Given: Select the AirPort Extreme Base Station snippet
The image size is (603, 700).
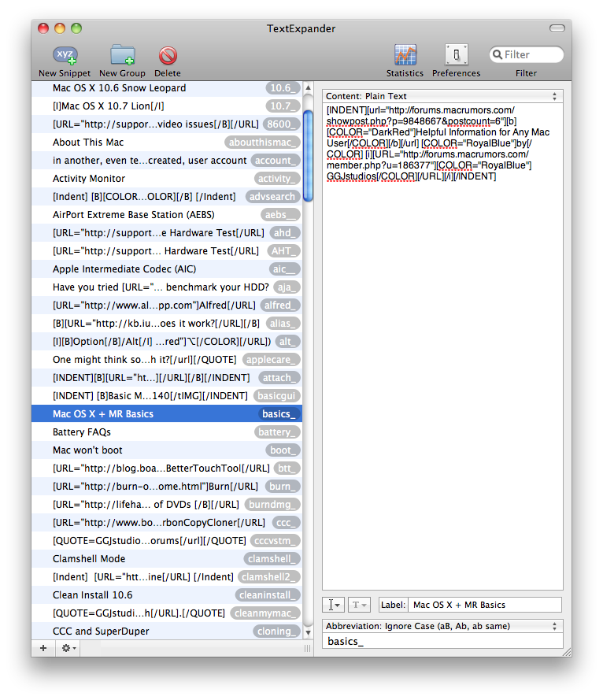Looking at the screenshot, I should point(166,215).
